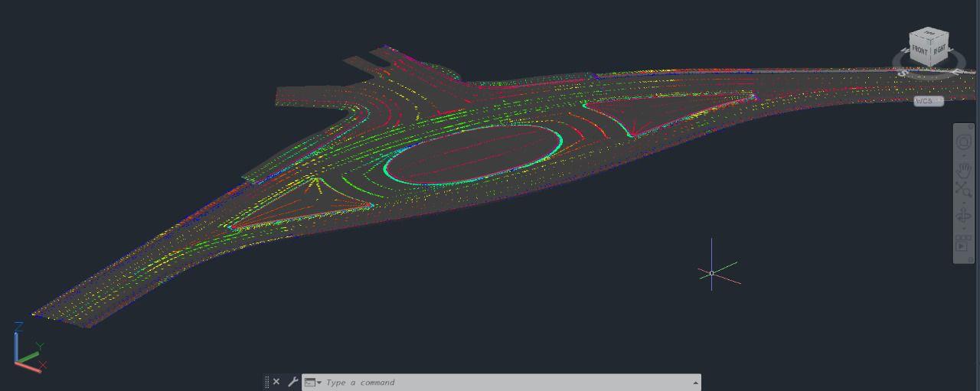Screen dimensions: 980x391
Task: Click the E direction on ViewCube compass
Action: coord(957,72)
